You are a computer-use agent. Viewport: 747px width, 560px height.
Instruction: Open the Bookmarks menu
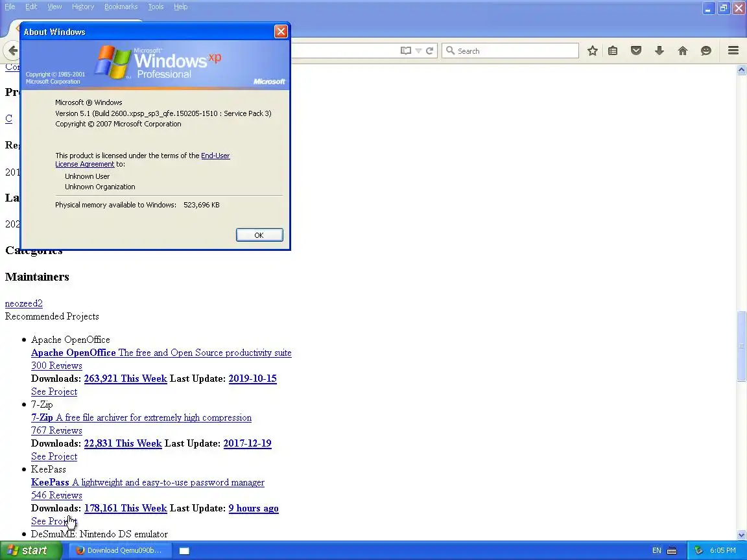[x=121, y=6]
